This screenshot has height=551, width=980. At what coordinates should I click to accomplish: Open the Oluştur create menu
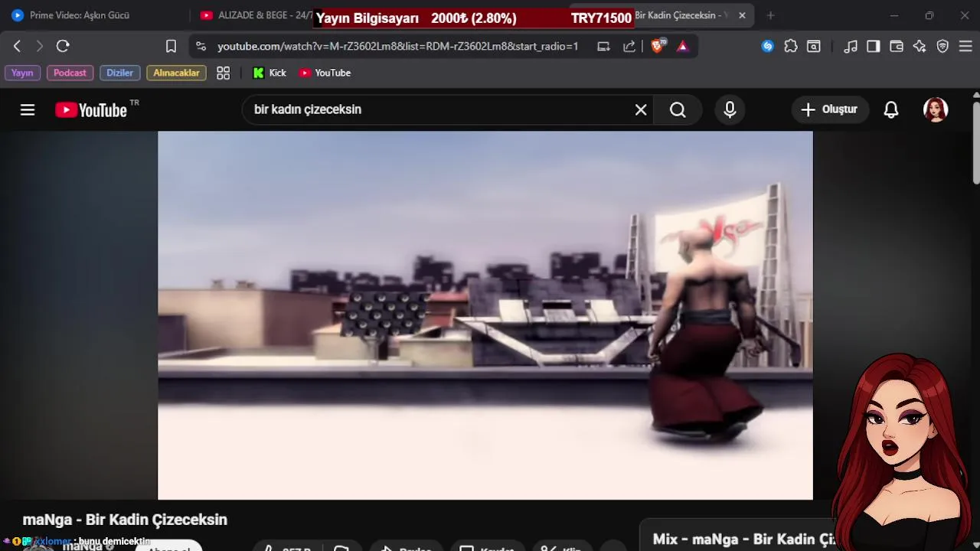point(829,109)
